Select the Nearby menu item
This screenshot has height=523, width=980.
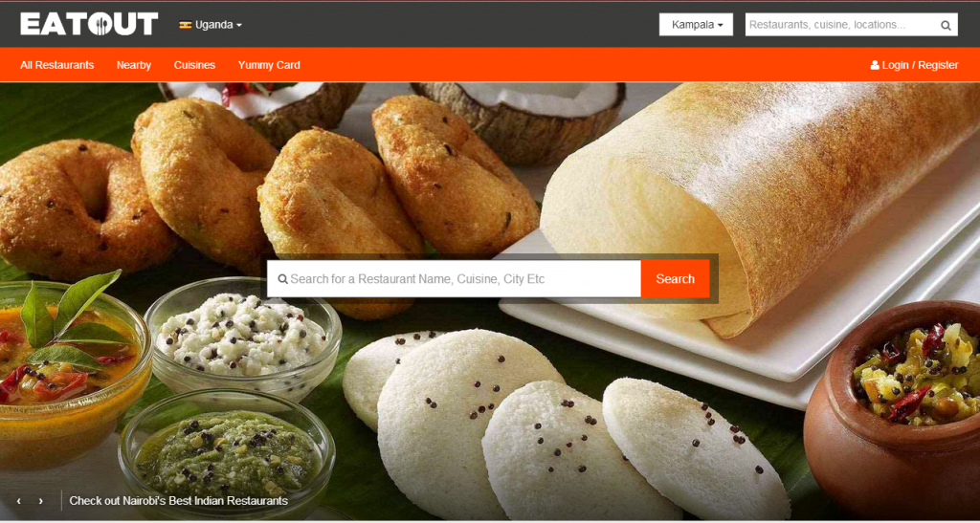pos(134,65)
